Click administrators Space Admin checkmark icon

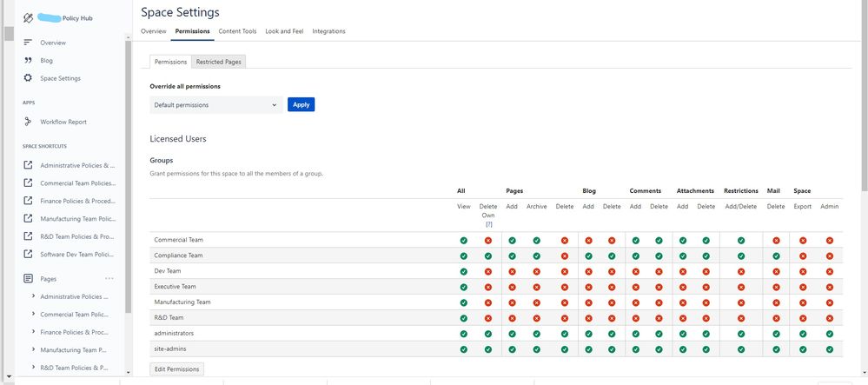tap(829, 334)
